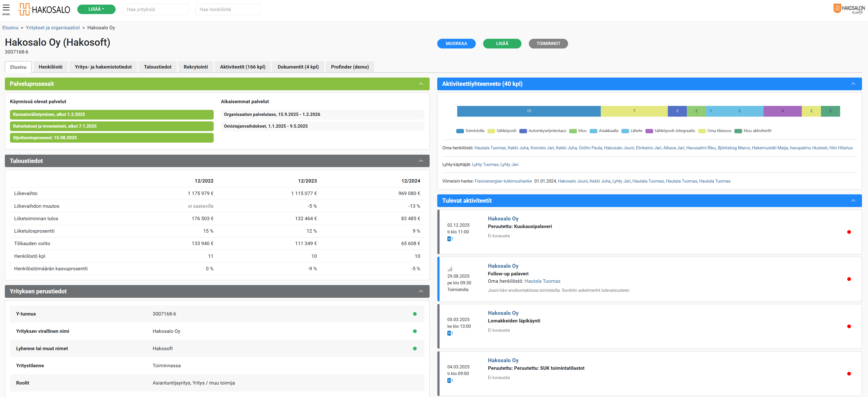Click bar chart icon on Follow-up palaveri

pos(450,269)
